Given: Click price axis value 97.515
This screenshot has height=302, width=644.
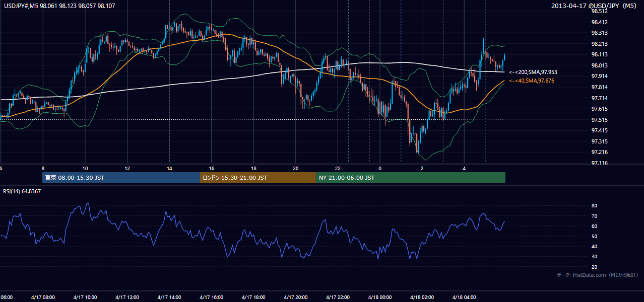Looking at the screenshot, I should click(600, 120).
